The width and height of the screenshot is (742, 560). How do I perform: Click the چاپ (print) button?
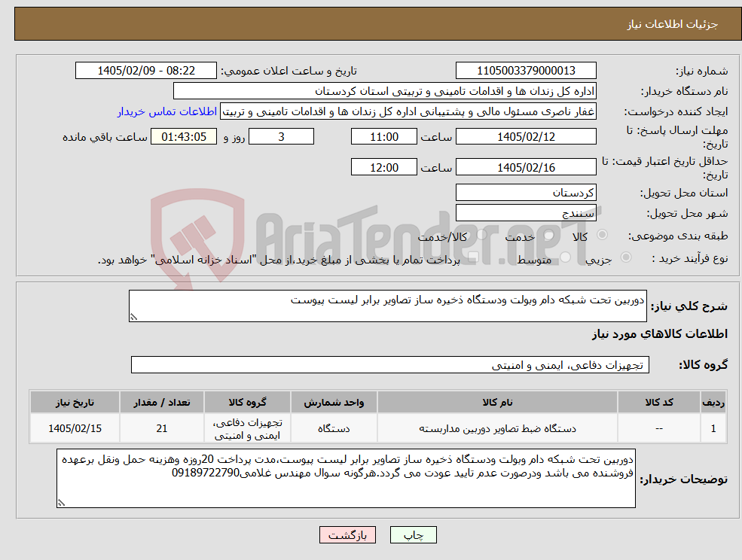[413, 535]
